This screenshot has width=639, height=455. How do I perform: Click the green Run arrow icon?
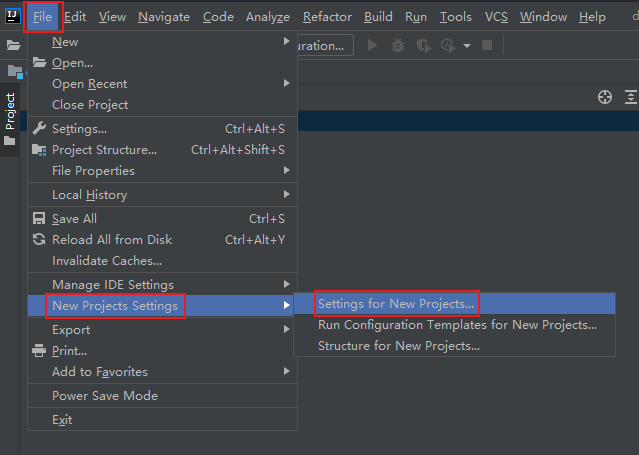[372, 45]
